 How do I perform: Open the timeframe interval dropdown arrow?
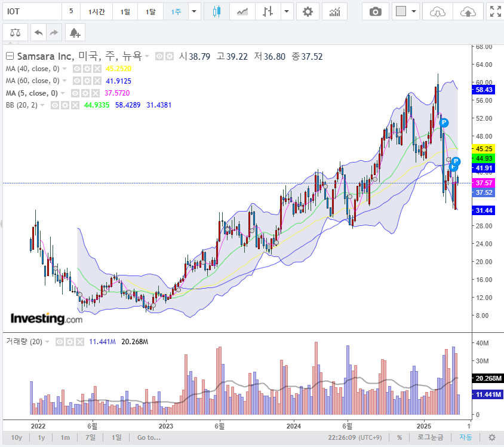pos(194,12)
